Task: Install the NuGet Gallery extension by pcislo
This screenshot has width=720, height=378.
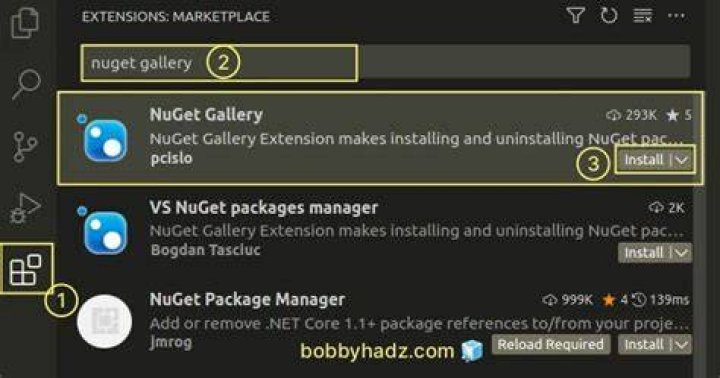Action: (x=644, y=159)
